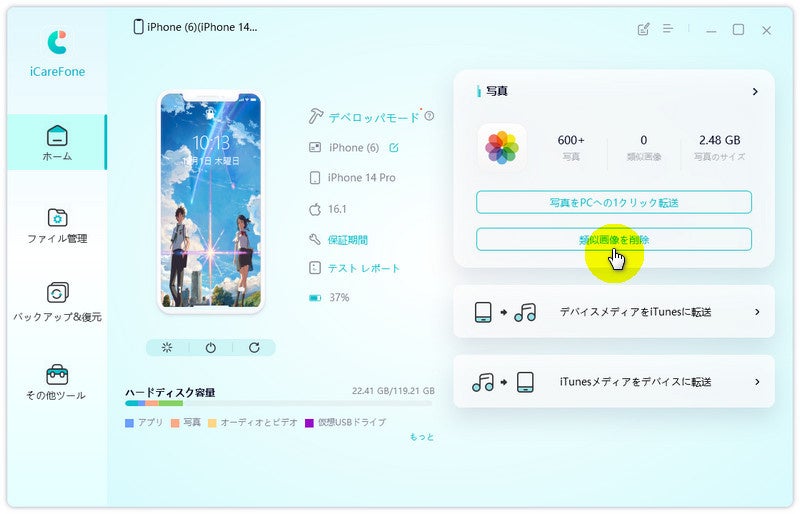Click the 22.41 GB/119.21 GB storage value

tap(393, 391)
